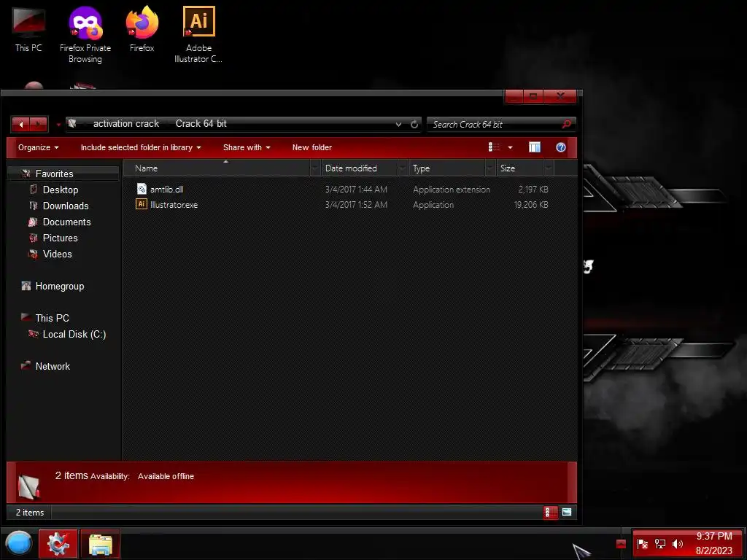
Task: Show hidden tray icons
Action: (x=621, y=544)
